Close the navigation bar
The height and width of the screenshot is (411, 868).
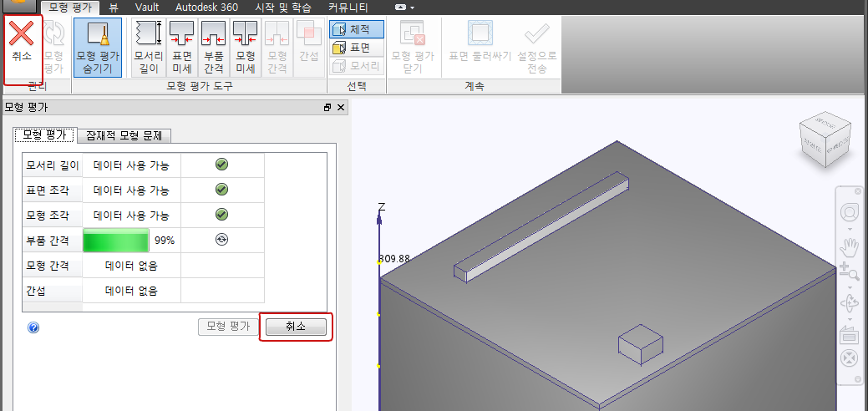click(x=857, y=191)
